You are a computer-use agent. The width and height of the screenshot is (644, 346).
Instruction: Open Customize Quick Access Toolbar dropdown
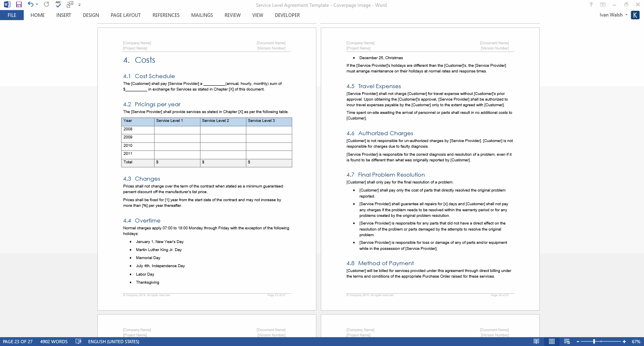(79, 5)
